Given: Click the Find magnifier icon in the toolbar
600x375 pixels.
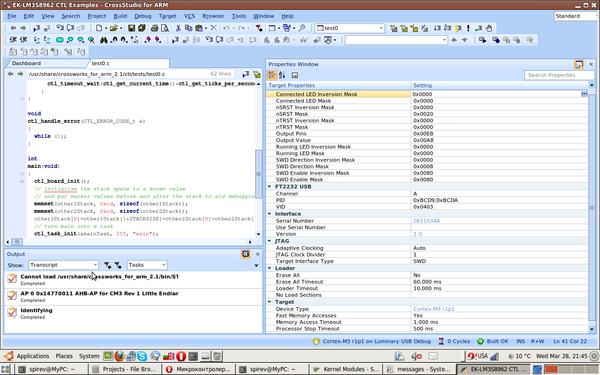Looking at the screenshot, I should [302, 28].
